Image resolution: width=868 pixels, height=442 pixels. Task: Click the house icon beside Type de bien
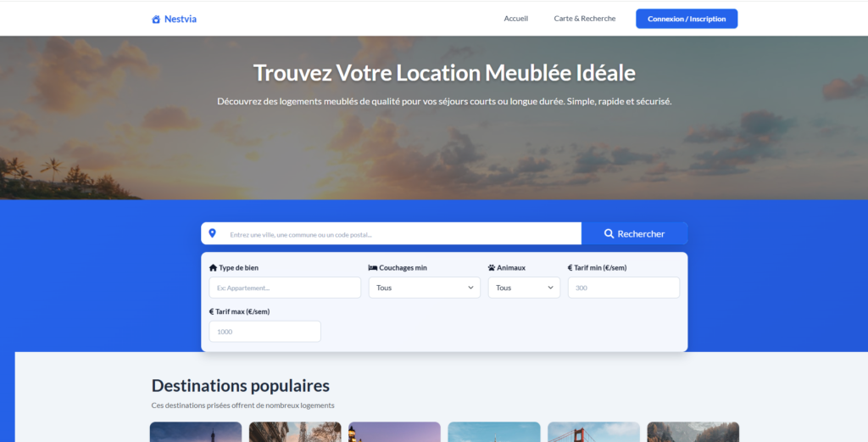point(213,267)
